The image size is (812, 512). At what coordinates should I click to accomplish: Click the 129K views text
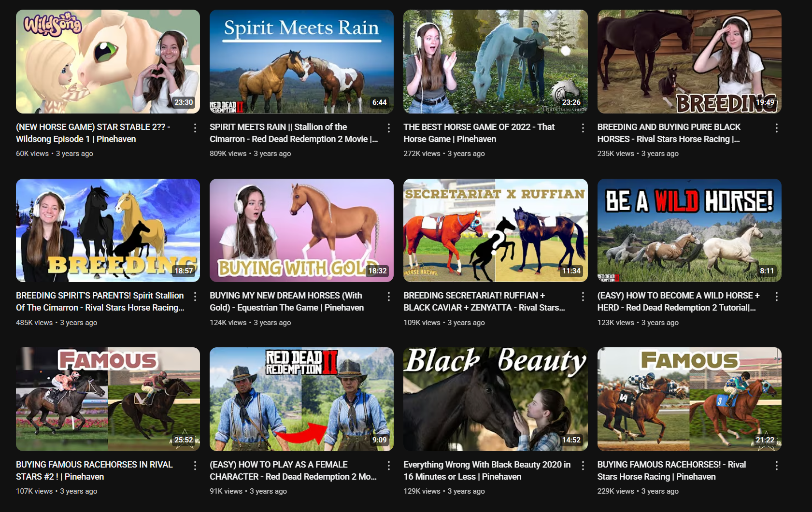coord(422,491)
